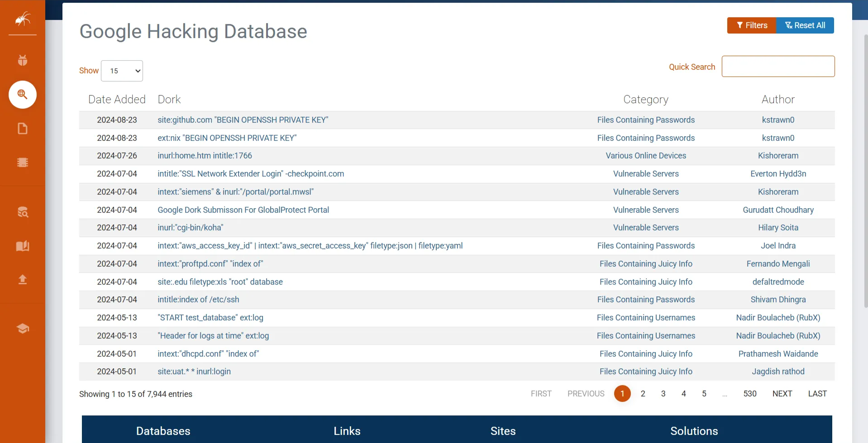
Task: Focus the Quick Search input field
Action: [x=777, y=67]
